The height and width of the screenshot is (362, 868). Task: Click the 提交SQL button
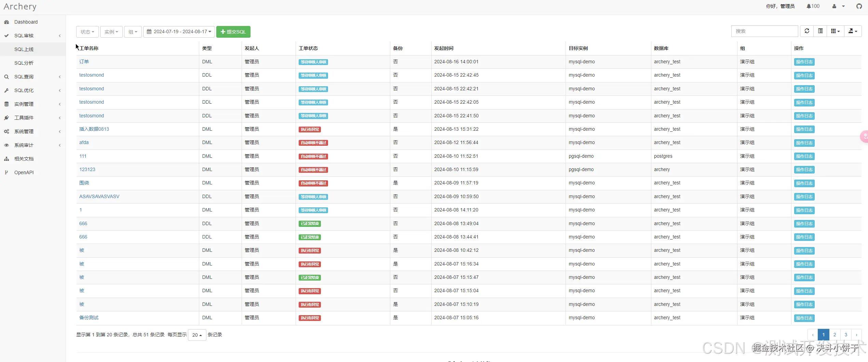tap(233, 32)
